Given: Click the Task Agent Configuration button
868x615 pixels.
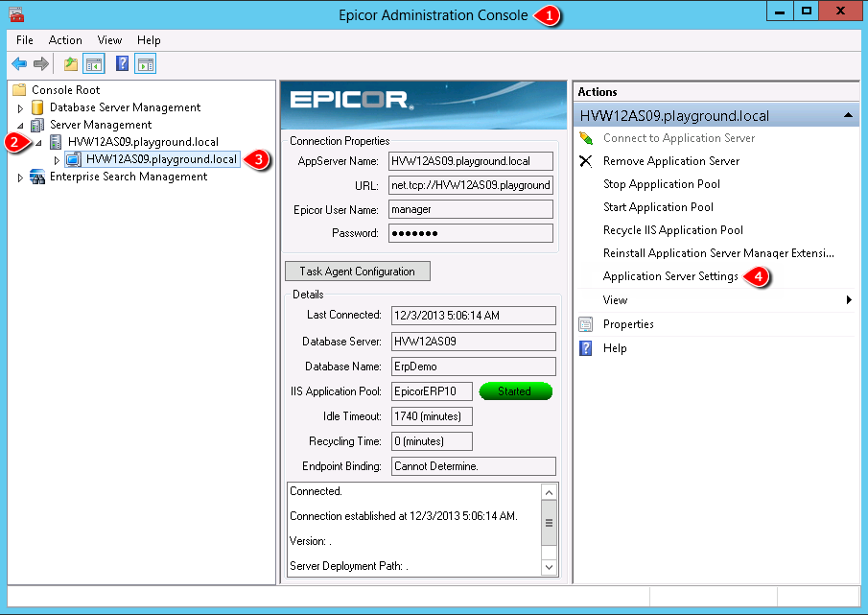Looking at the screenshot, I should tap(358, 272).
